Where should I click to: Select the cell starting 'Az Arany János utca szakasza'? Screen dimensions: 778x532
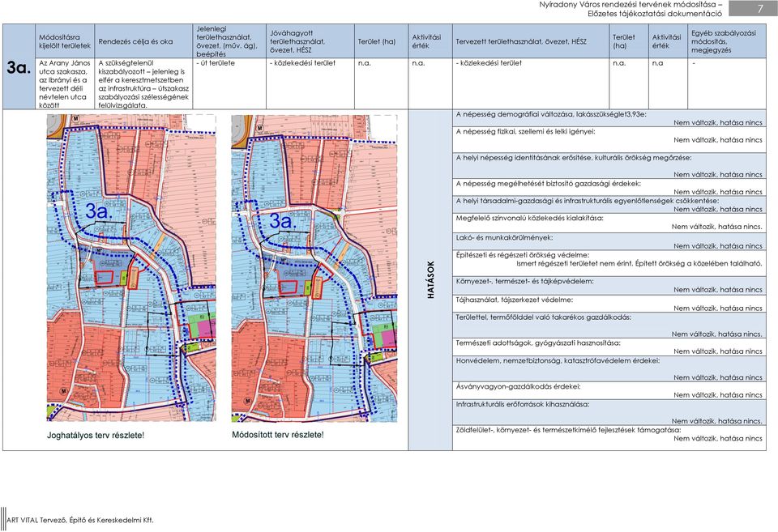pyautogui.click(x=65, y=83)
